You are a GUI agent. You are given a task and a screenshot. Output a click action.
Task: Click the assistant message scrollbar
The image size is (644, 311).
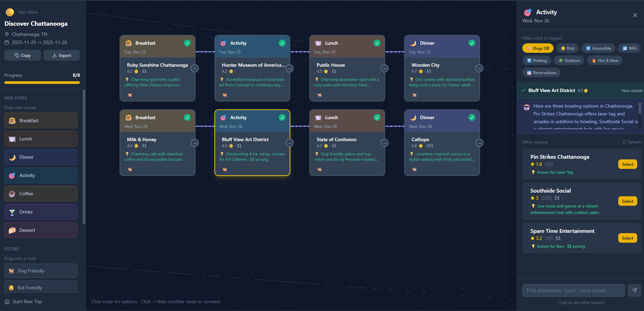(x=640, y=108)
